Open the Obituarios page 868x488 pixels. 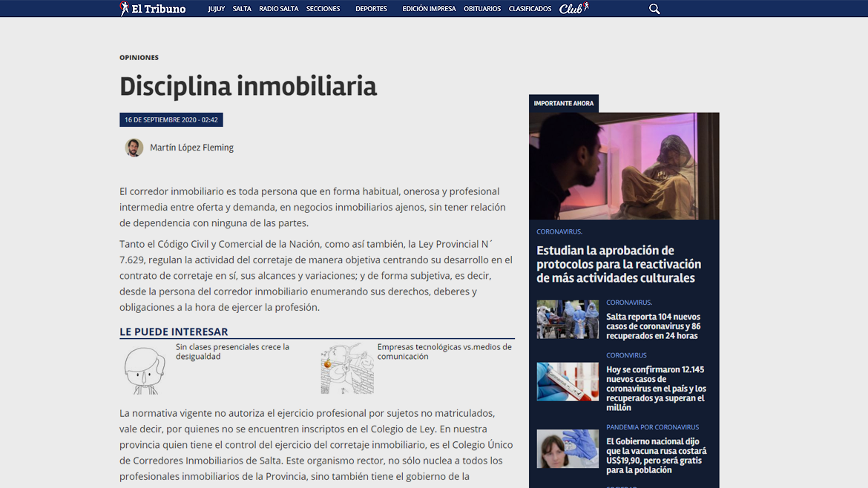482,9
